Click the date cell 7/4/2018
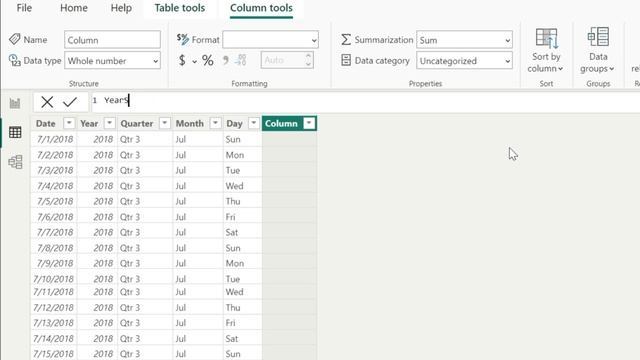This screenshot has height=360, width=640. pos(55,186)
